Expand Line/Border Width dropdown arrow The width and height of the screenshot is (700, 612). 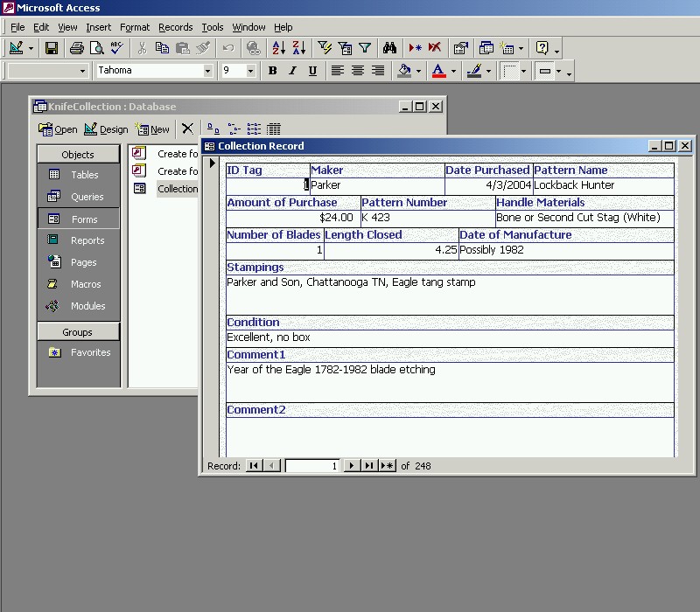(523, 71)
